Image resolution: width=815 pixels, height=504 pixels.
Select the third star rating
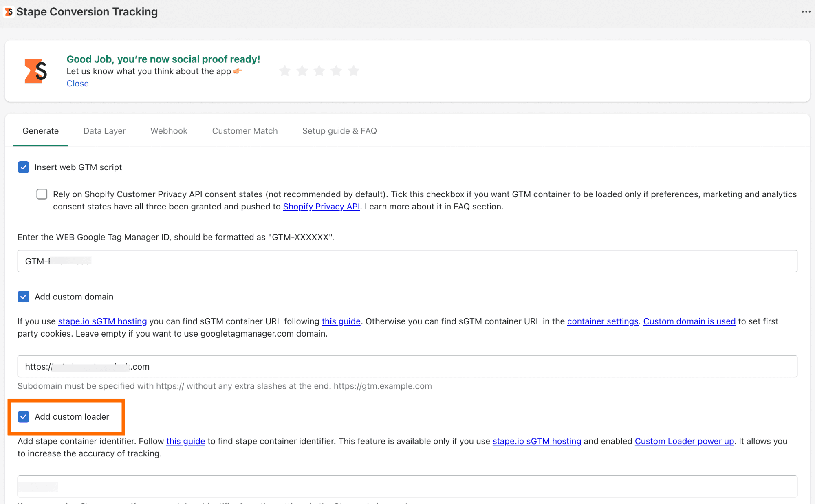319,70
